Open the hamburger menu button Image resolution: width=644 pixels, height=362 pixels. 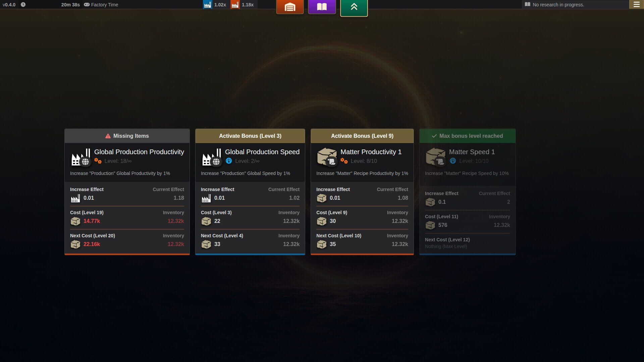(x=636, y=4)
